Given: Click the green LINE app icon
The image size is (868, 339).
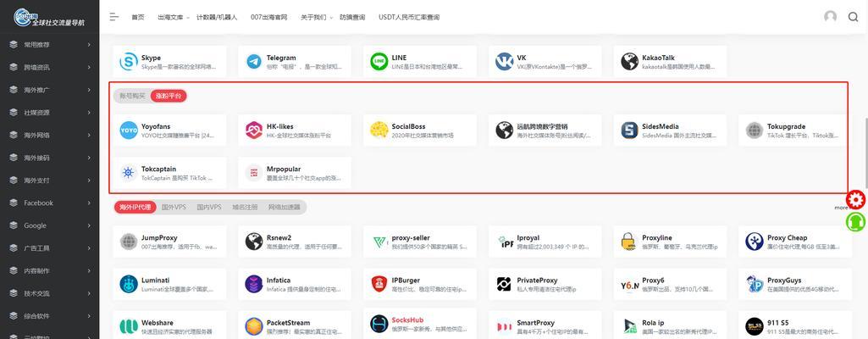Looking at the screenshot, I should (379, 62).
